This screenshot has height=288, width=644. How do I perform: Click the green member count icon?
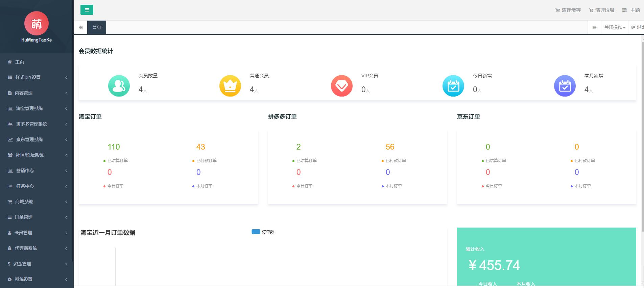[119, 86]
